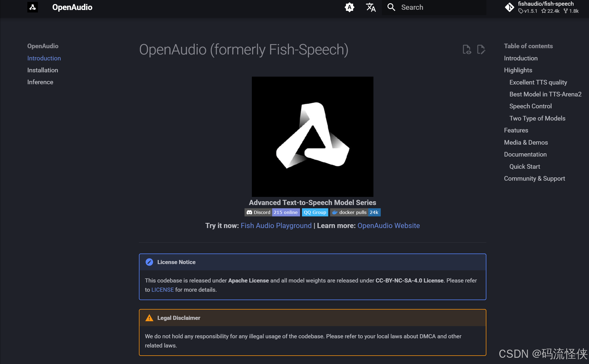Click the git repository diamond icon
The width and height of the screenshot is (589, 364).
pyautogui.click(x=509, y=7)
